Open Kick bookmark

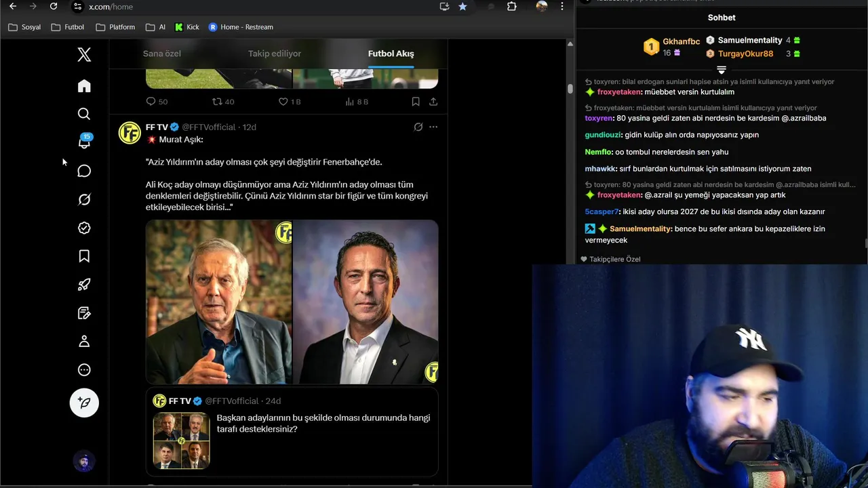point(187,27)
